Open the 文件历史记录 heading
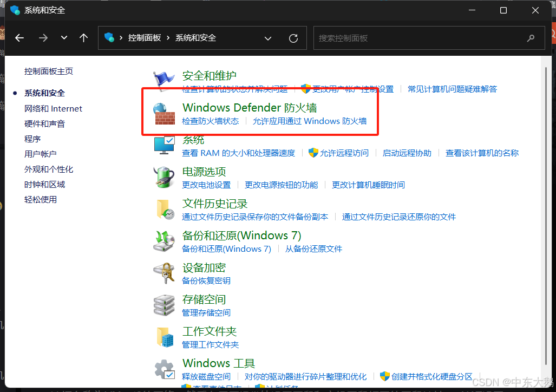Image resolution: width=556 pixels, height=392 pixels. 215,204
